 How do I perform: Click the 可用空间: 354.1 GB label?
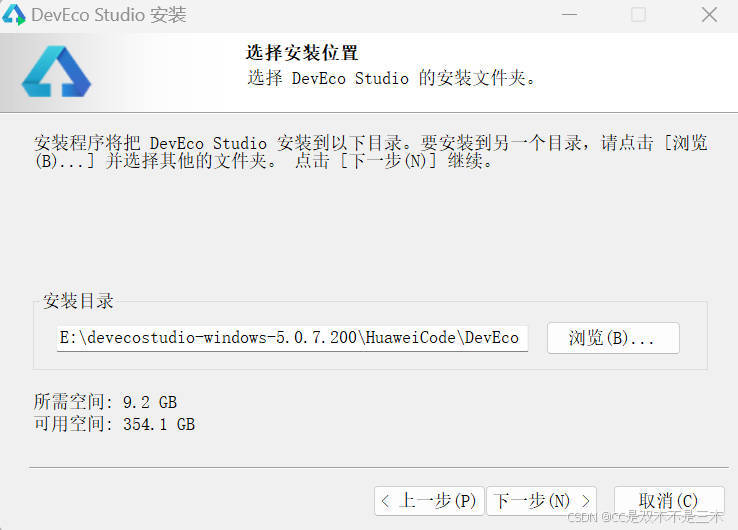(x=114, y=424)
